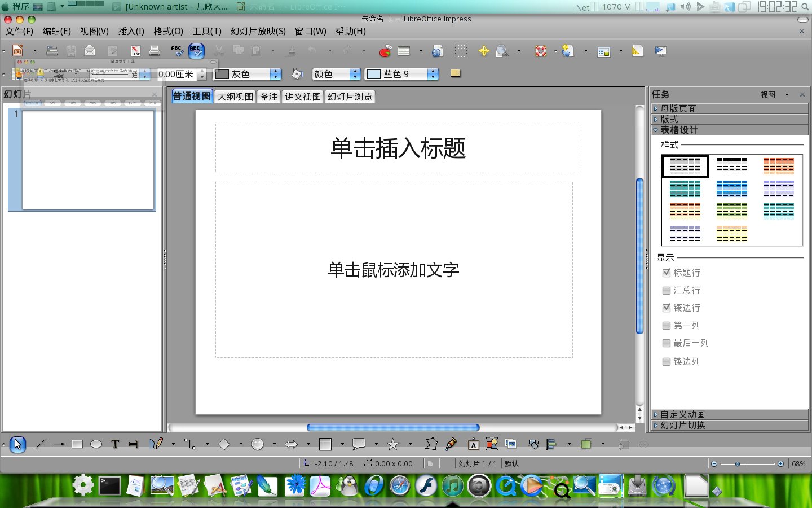
Task: Click the 单击插入标题 title placeholder
Action: coord(398,148)
